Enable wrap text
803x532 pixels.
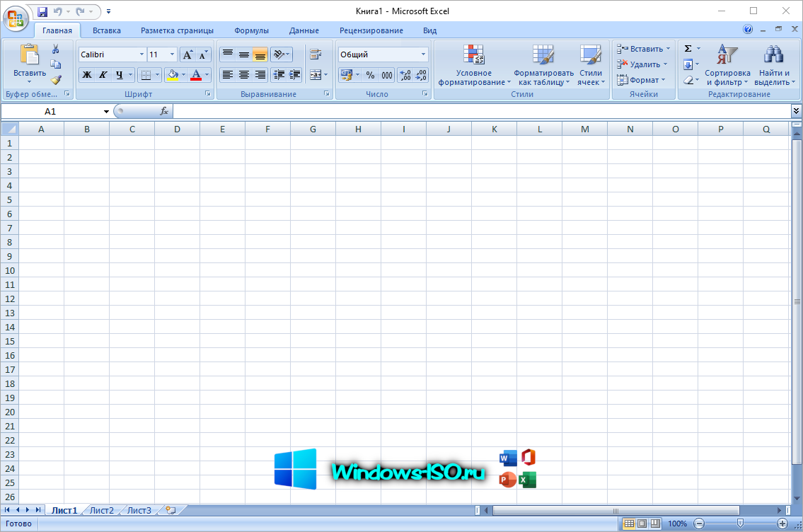[x=316, y=54]
